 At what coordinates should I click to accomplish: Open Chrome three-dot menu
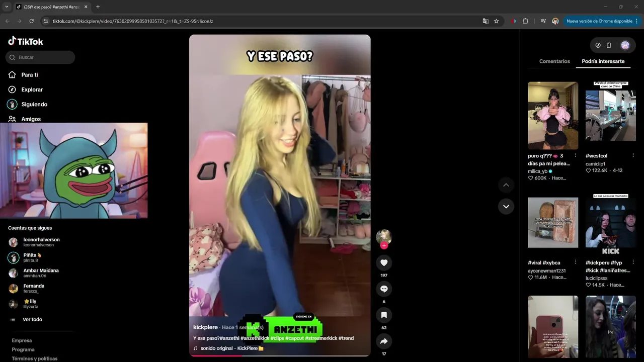tap(636, 21)
